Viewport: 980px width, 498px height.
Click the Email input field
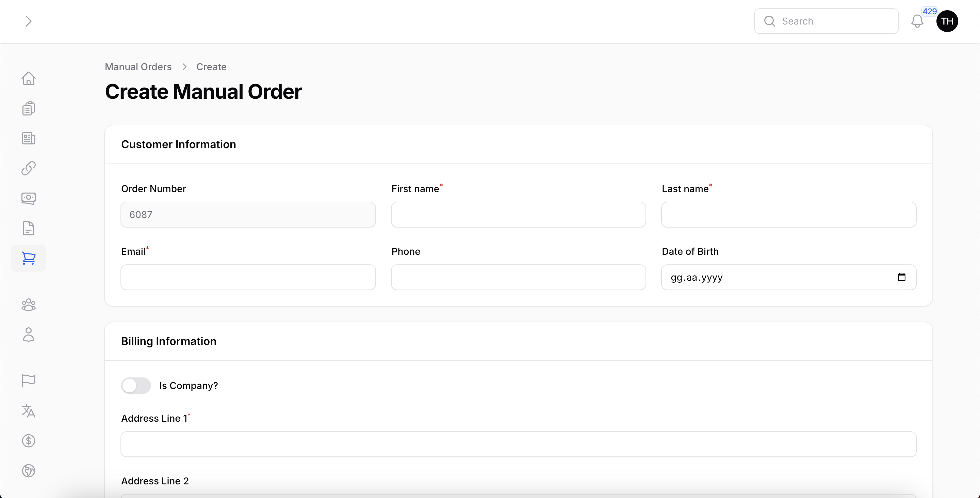pos(248,277)
